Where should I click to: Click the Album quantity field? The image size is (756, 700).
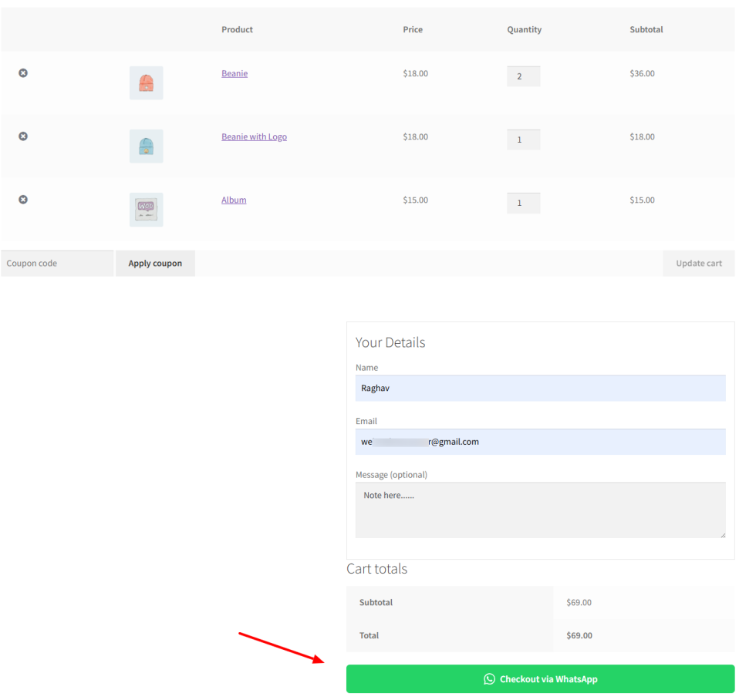pos(523,203)
